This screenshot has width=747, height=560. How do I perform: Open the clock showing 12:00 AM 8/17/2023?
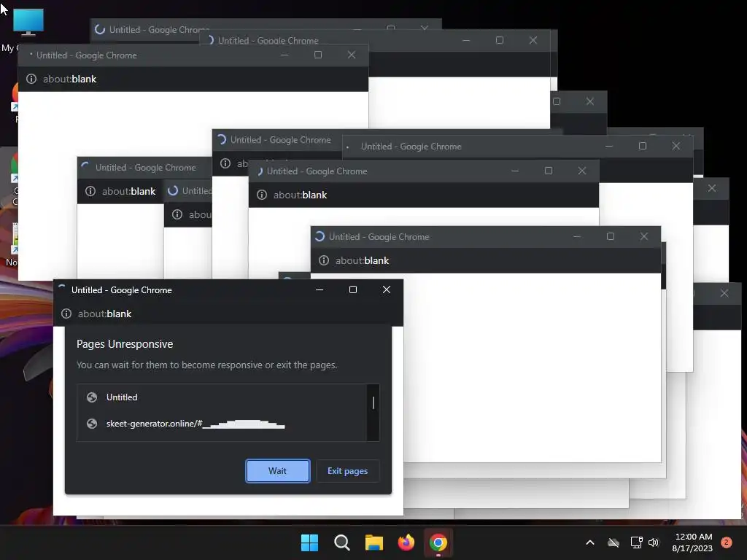tap(693, 542)
